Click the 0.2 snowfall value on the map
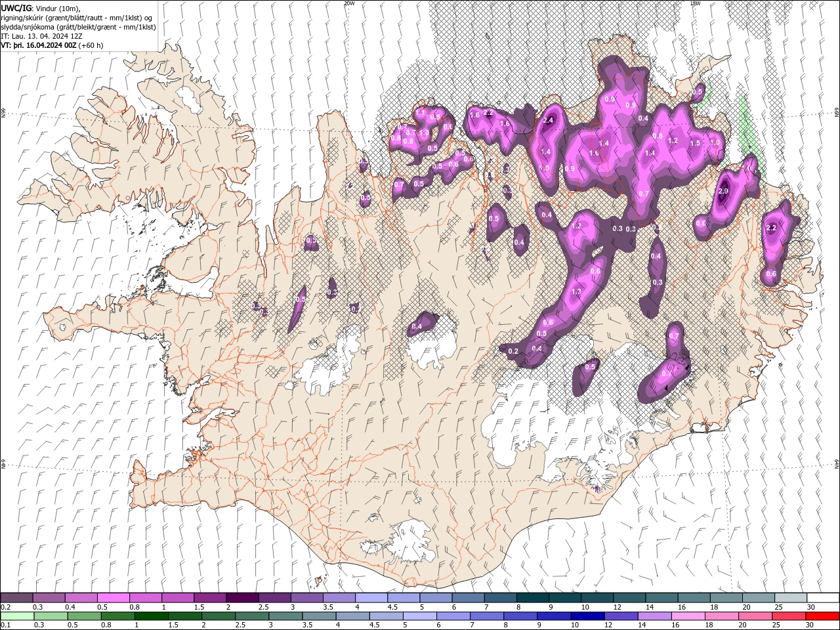Image resolution: width=840 pixels, height=630 pixels. [513, 351]
